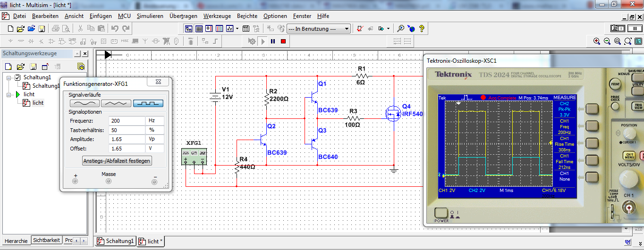Click the yellow question mark help icon
Viewport: 644px width, 250px height.
tap(422, 29)
